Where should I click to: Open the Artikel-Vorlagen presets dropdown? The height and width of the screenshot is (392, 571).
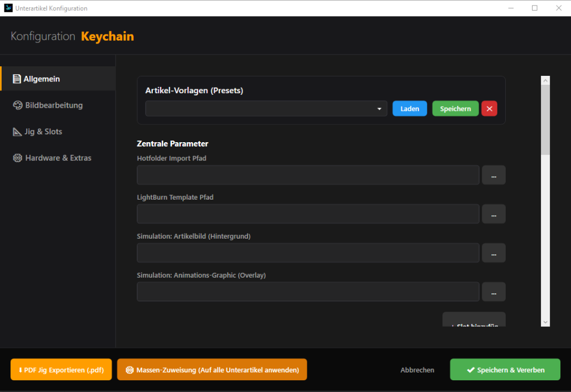266,109
